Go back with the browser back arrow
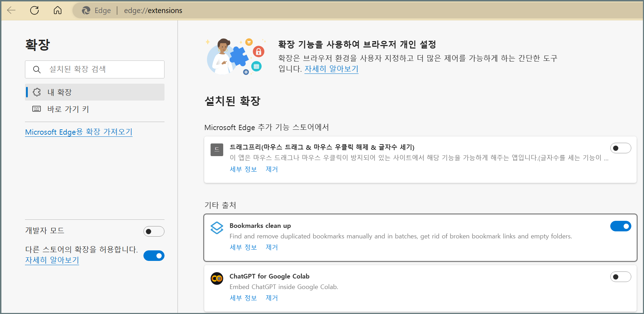The height and width of the screenshot is (314, 644). pos(11,10)
